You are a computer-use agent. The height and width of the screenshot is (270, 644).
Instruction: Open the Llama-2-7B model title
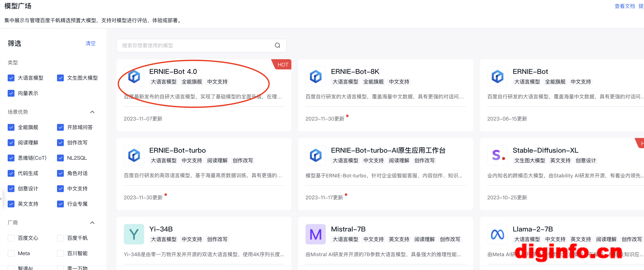[533, 229]
